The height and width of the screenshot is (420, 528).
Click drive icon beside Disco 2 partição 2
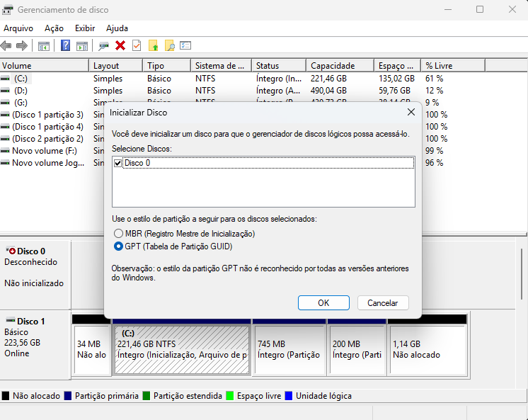click(x=5, y=139)
